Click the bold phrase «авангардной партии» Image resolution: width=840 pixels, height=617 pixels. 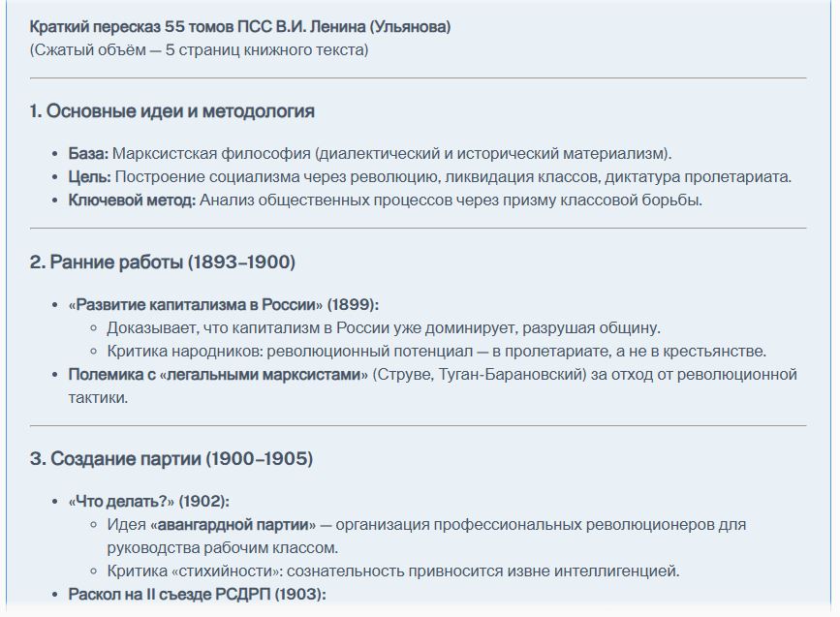pos(233,524)
